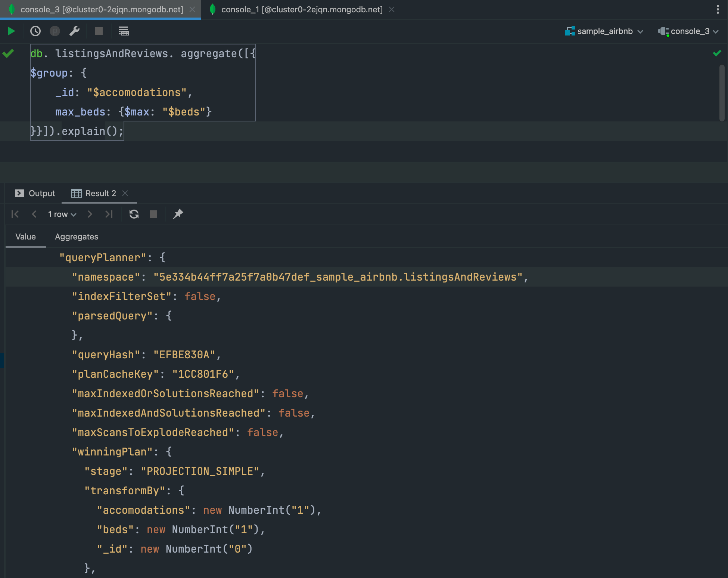The image size is (728, 578).
Task: Jump to last page using the last-page arrow
Action: 109,214
